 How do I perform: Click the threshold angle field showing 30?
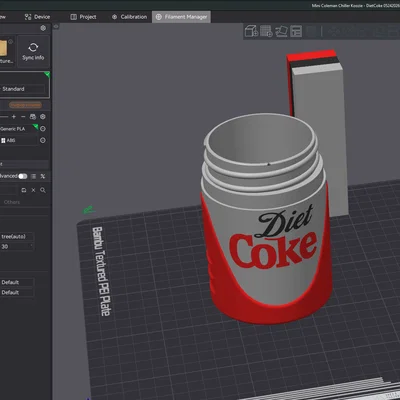17,247
